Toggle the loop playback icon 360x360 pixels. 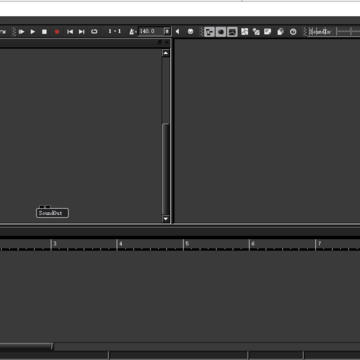click(94, 32)
